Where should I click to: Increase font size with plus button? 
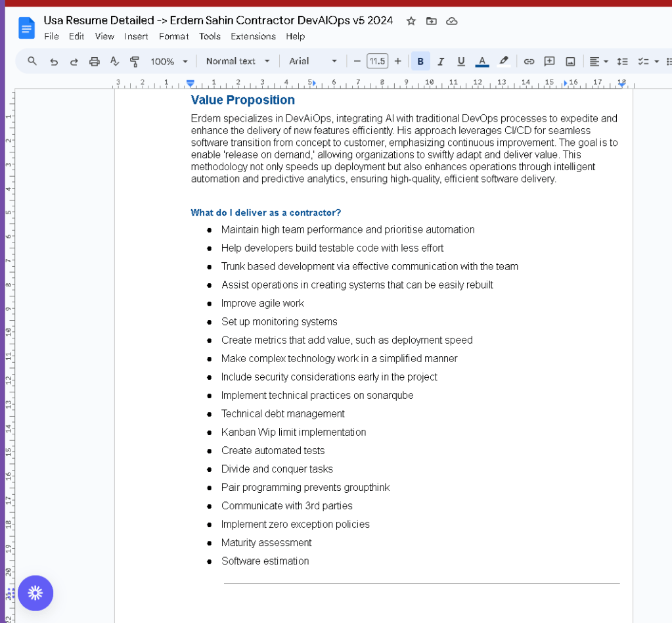397,61
